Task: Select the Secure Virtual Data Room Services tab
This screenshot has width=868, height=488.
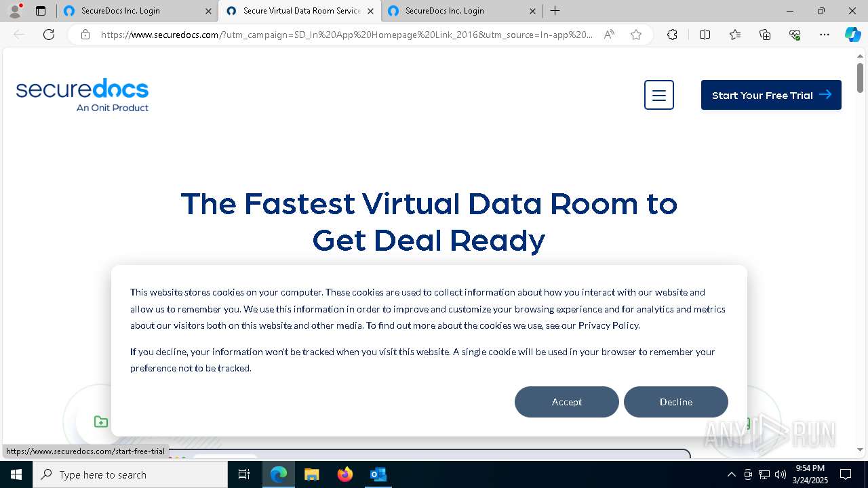Action: pos(300,11)
